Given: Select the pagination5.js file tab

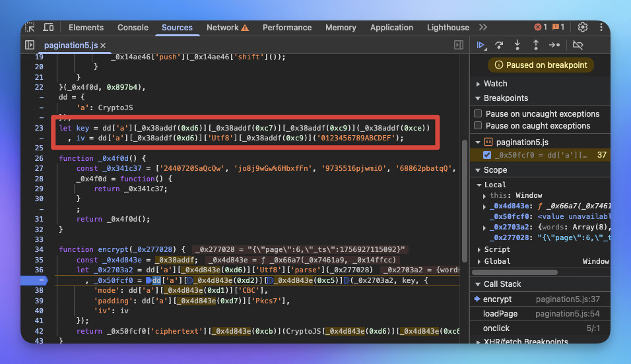Looking at the screenshot, I should tap(71, 45).
